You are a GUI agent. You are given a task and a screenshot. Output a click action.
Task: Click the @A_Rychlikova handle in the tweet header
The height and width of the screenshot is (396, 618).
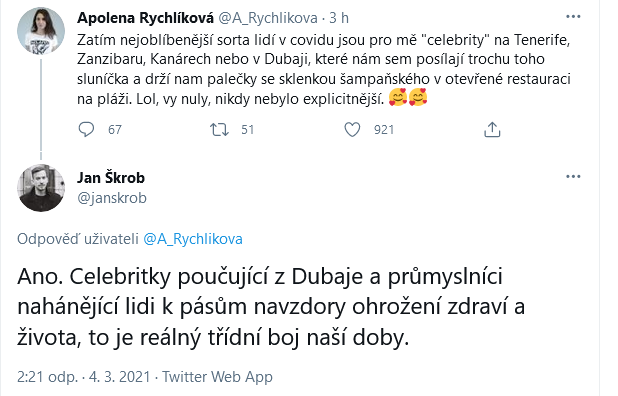[x=268, y=18]
